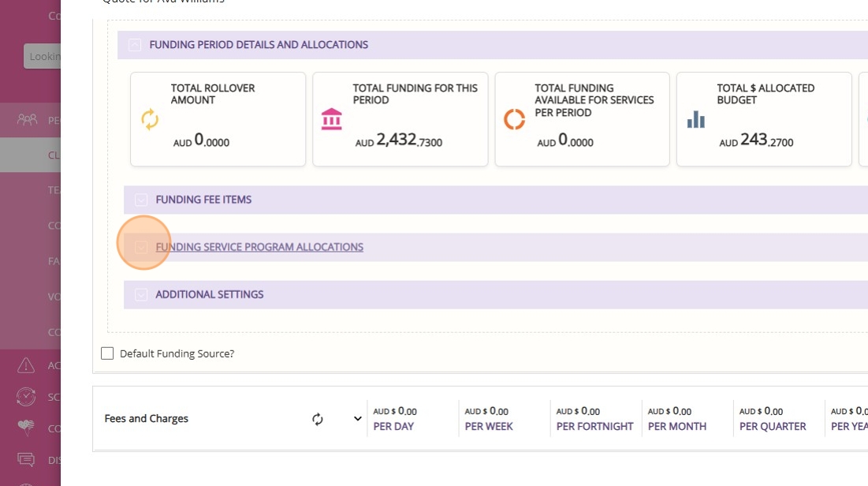This screenshot has height=486, width=868.
Task: Open the Fees and Charges dropdown chevron
Action: [x=357, y=419]
